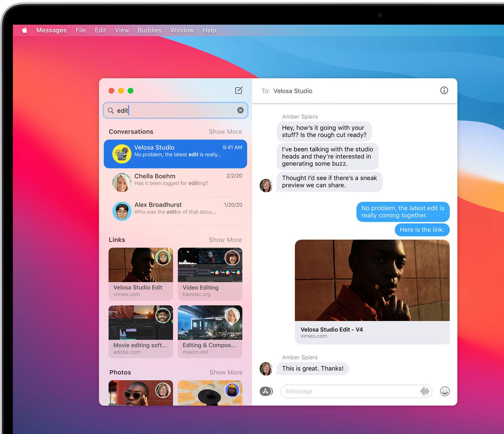Open the Apple menu

(x=25, y=30)
